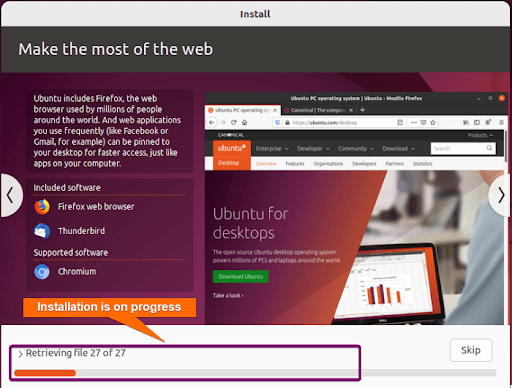Open the Community dropdown menu
This screenshot has width=512, height=388.
356,149
